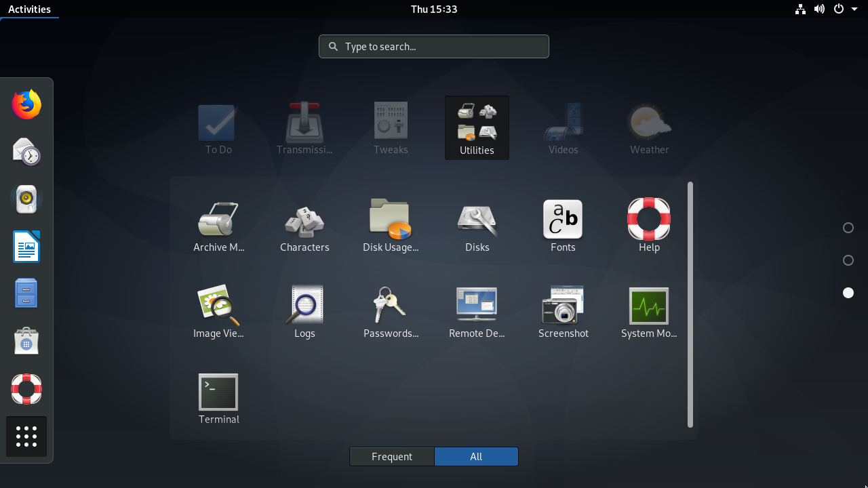Select the third app page indicator
Screen dimensions: 868x488
(848, 293)
